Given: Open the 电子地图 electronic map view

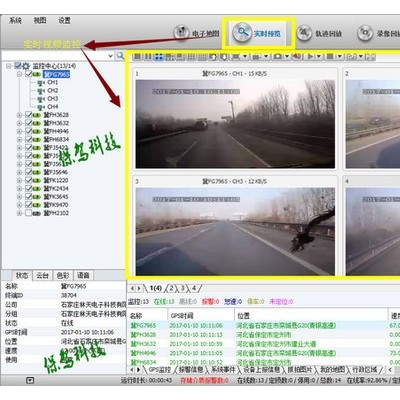Looking at the screenshot, I should coord(196,33).
